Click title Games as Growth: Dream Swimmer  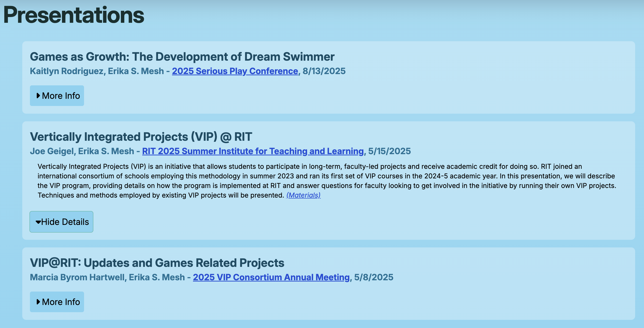tap(182, 57)
